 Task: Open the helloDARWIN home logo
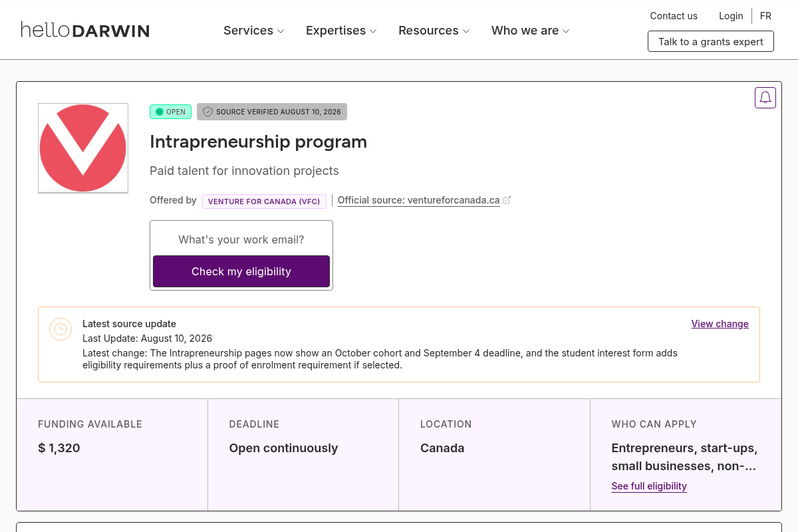coord(85,30)
